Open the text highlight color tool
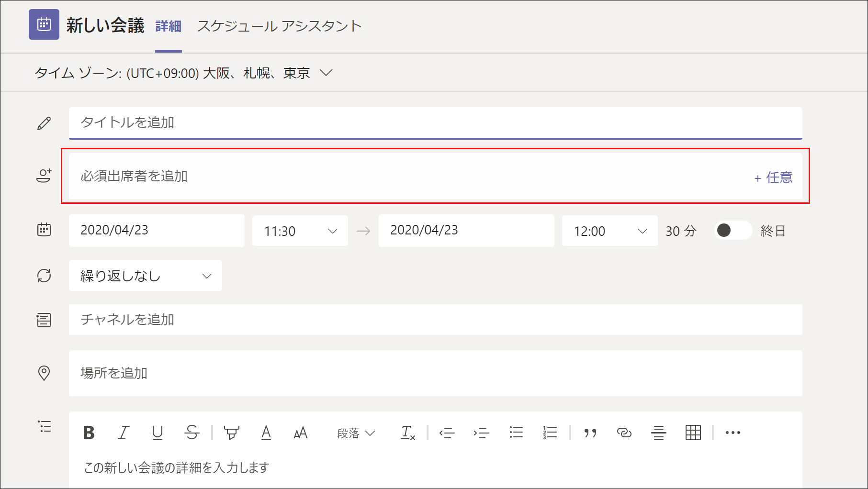Image resolution: width=868 pixels, height=489 pixels. [232, 433]
